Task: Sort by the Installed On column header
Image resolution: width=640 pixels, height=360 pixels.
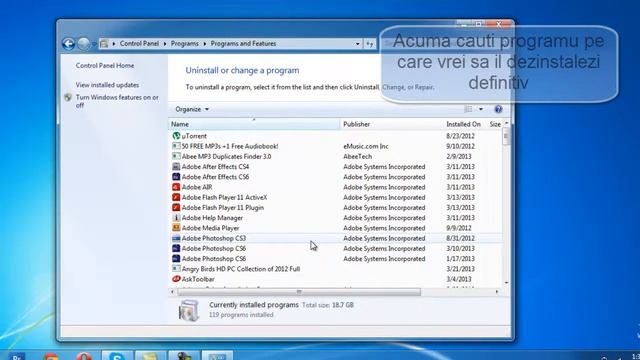Action: [464, 124]
